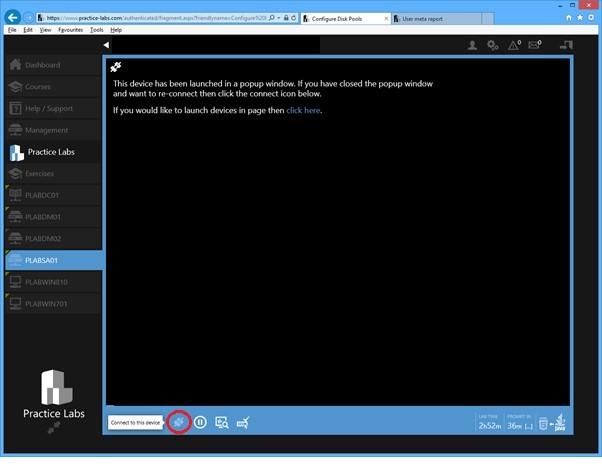Switch to the User meta report tab
Screen dimensions: 602x467
(436, 18)
